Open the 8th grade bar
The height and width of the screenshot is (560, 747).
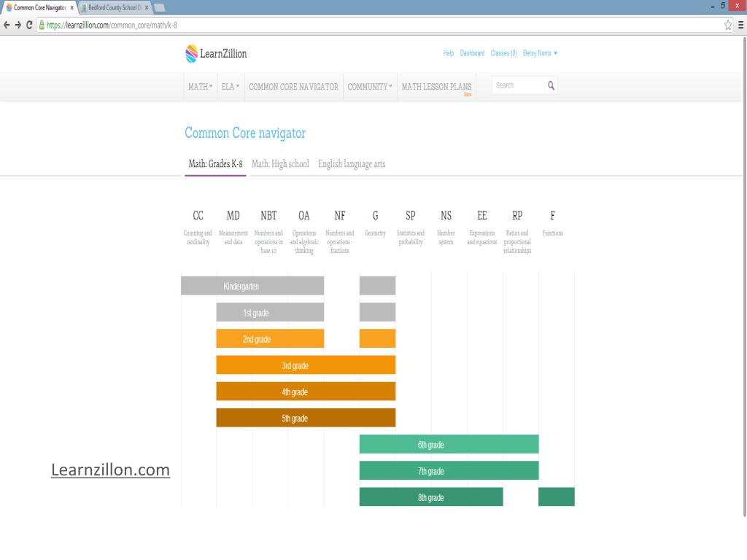(431, 497)
